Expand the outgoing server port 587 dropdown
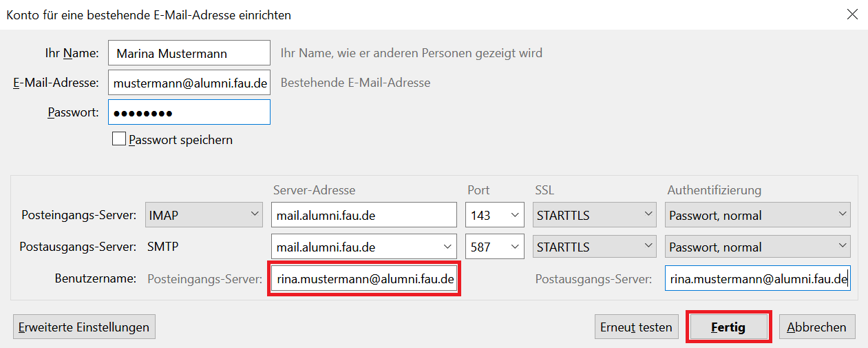Screen dimensions: 868x348 [494, 247]
